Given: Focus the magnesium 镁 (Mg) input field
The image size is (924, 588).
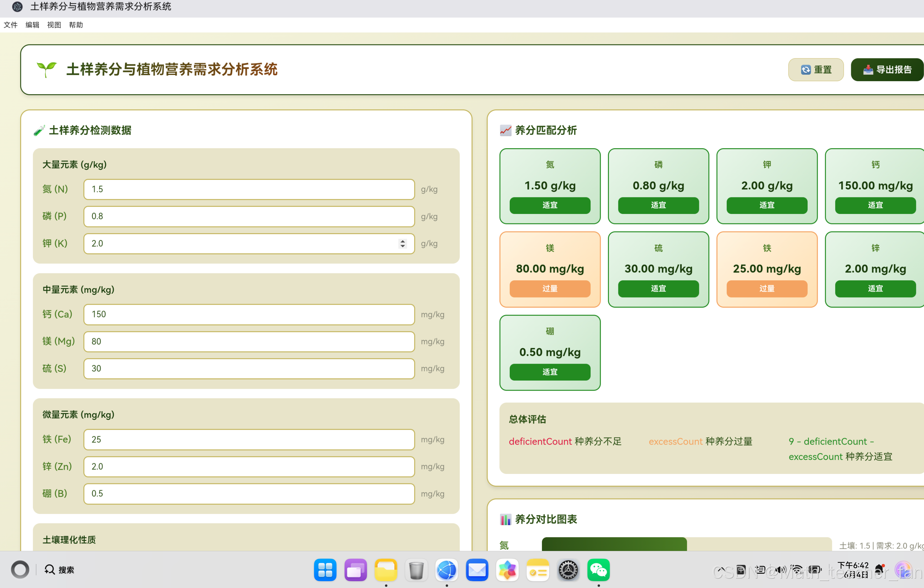Looking at the screenshot, I should click(x=249, y=341).
